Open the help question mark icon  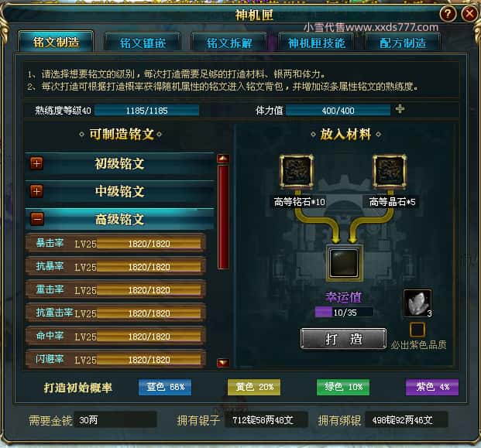click(x=448, y=13)
